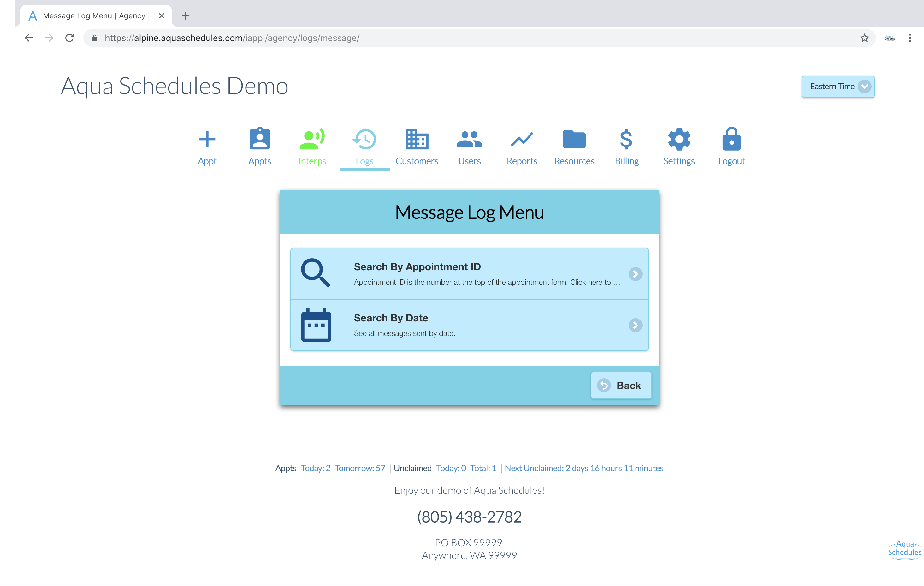This screenshot has width=924, height=586.
Task: Click the Tomorrow: 57 appointments link
Action: coord(359,468)
